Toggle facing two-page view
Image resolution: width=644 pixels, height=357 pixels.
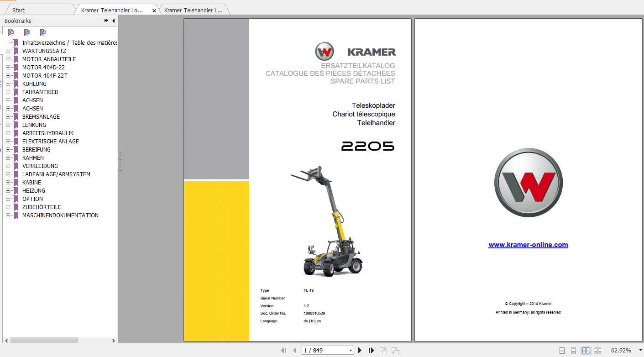586,350
